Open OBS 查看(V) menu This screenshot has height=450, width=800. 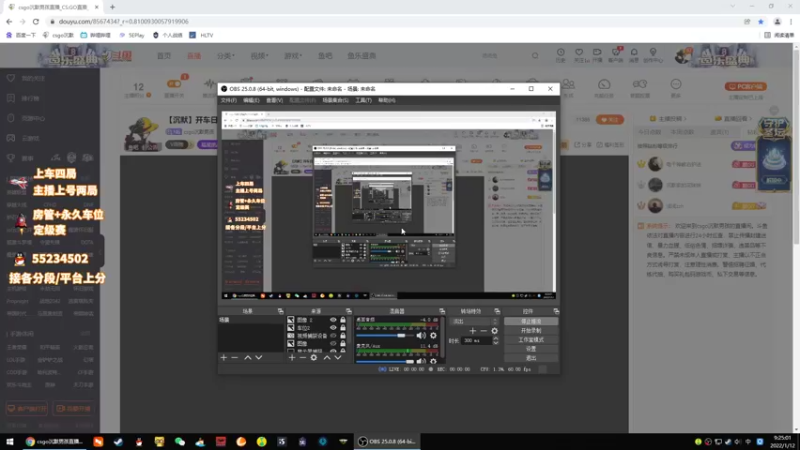coord(274,101)
